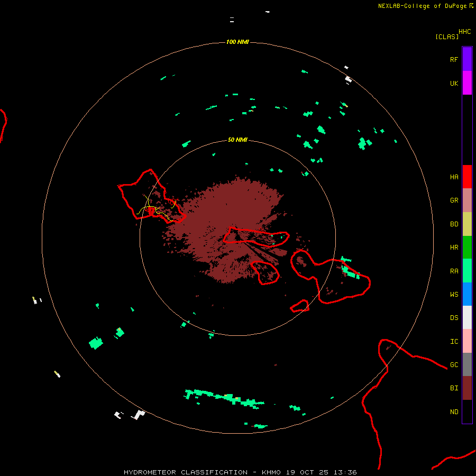This screenshot has height=476, width=476.
Task: Select the GC gray legend swatch
Action: tap(467, 364)
